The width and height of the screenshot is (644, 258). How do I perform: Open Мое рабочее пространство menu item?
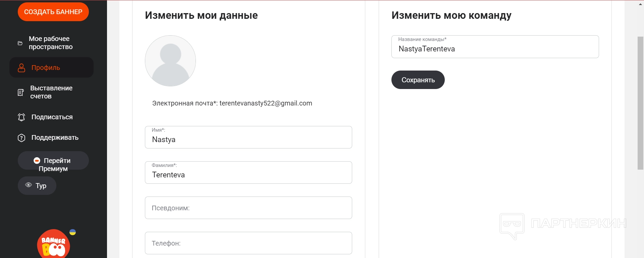click(x=51, y=43)
